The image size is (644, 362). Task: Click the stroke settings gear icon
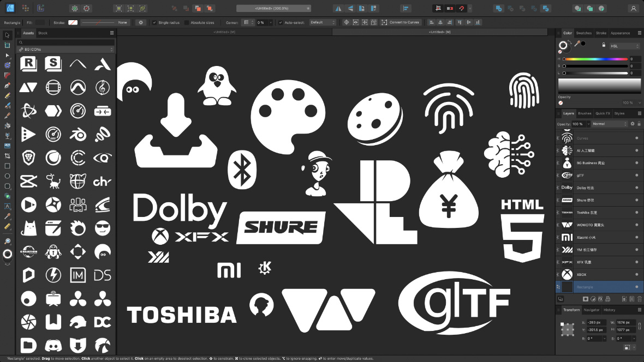pyautogui.click(x=141, y=22)
